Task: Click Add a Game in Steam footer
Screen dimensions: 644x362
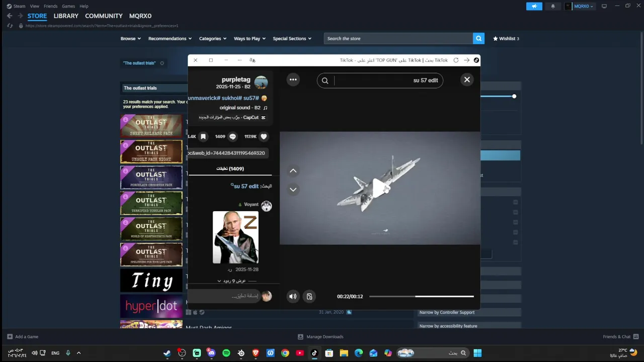Action: click(23, 337)
